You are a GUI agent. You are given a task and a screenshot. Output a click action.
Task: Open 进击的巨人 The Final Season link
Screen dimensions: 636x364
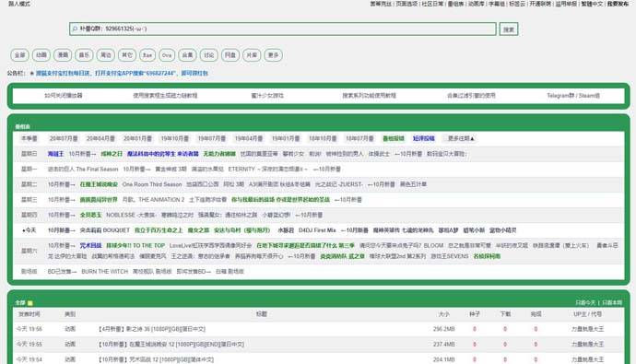pyautogui.click(x=83, y=169)
